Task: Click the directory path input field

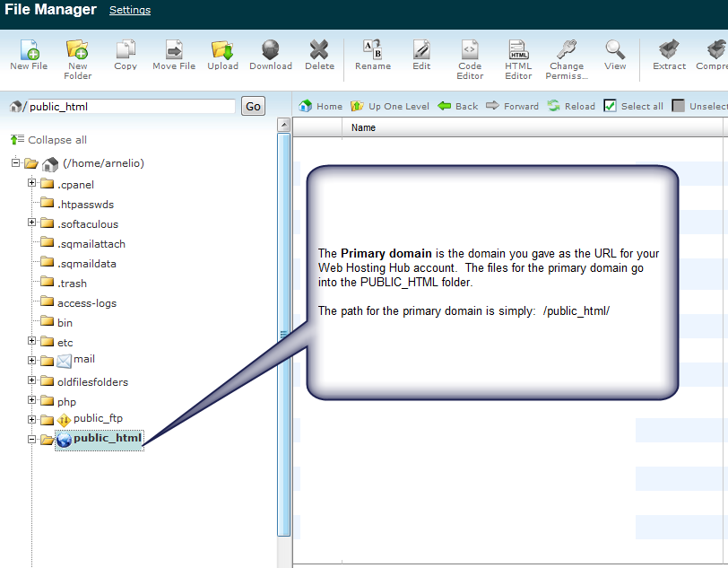Action: [x=130, y=107]
